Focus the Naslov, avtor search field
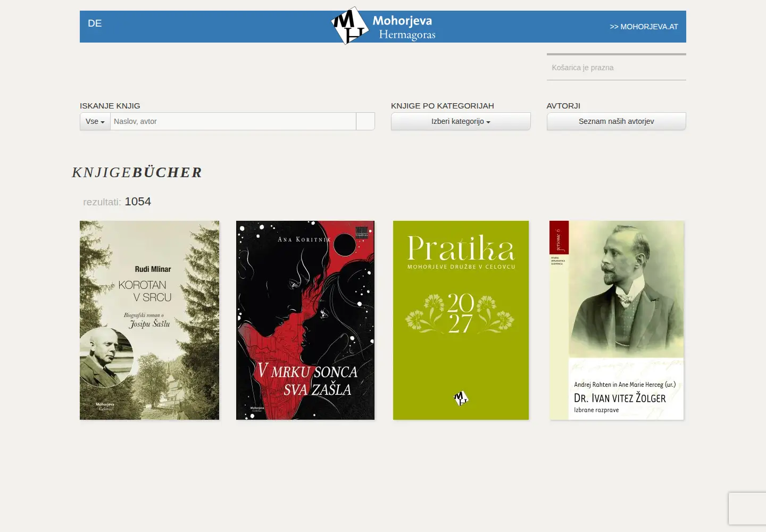Image resolution: width=766 pixels, height=532 pixels. point(233,121)
